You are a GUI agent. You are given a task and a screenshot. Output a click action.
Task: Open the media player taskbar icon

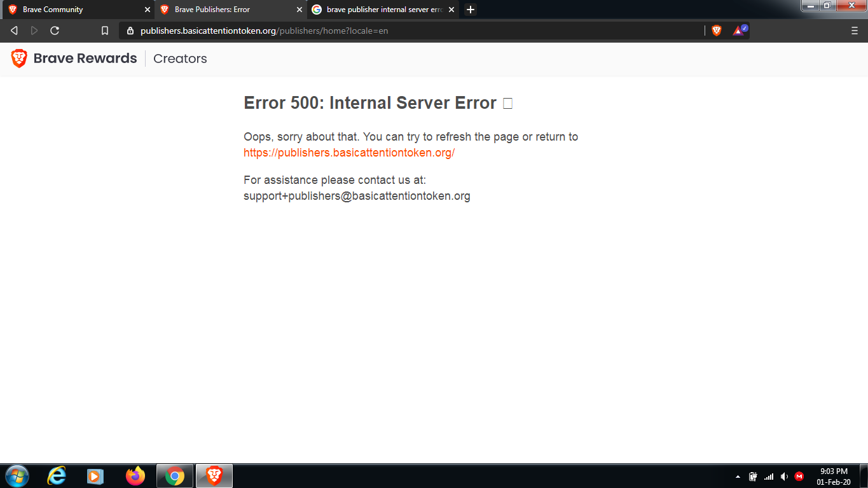[x=95, y=476]
